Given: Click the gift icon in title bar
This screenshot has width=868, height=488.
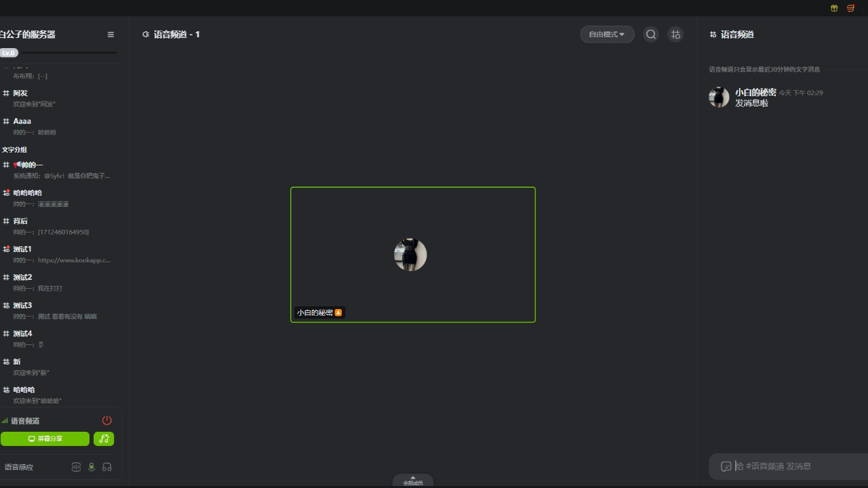Looking at the screenshot, I should pyautogui.click(x=834, y=8).
